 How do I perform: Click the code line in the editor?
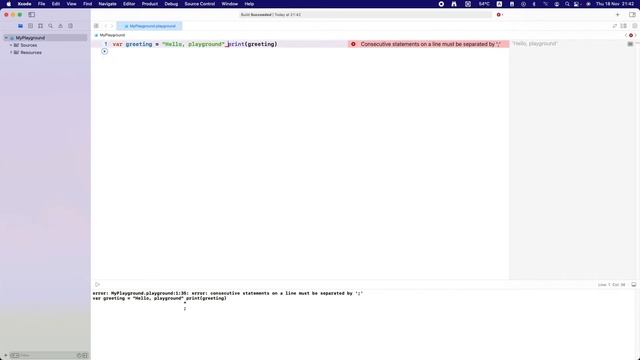click(x=195, y=44)
